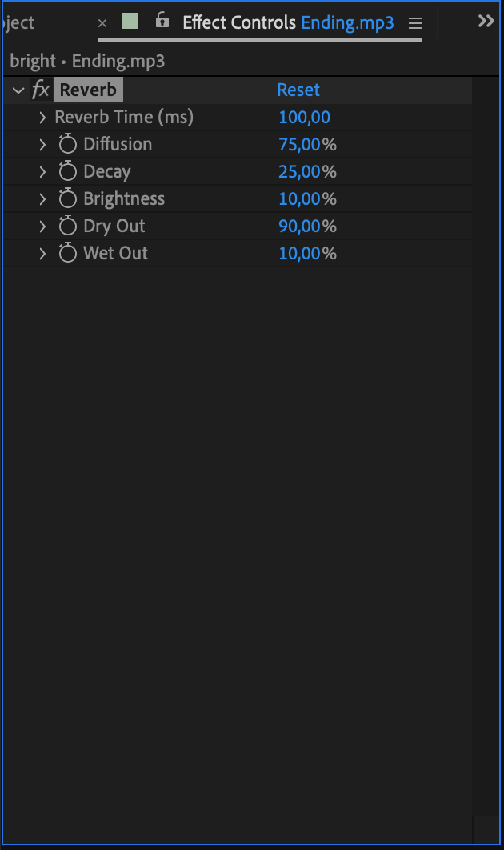Collapse the Reverb effect group
The image size is (504, 850).
[x=18, y=90]
